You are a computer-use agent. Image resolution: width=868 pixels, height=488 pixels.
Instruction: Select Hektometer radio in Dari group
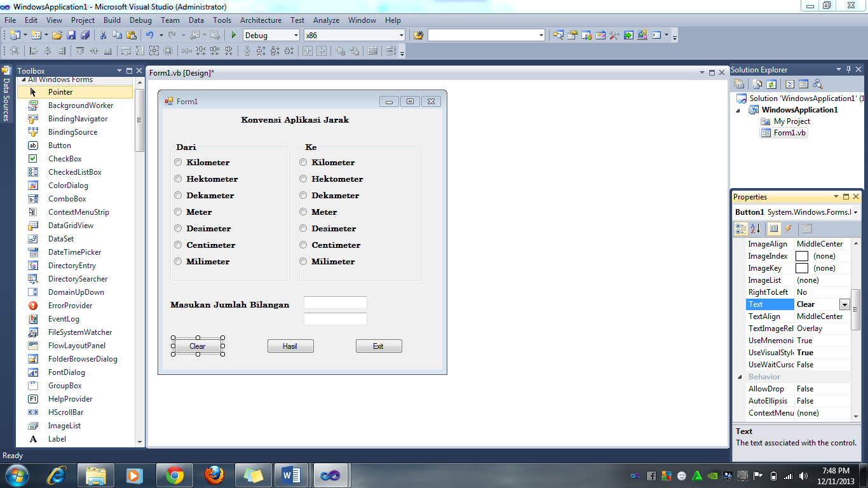(x=178, y=179)
